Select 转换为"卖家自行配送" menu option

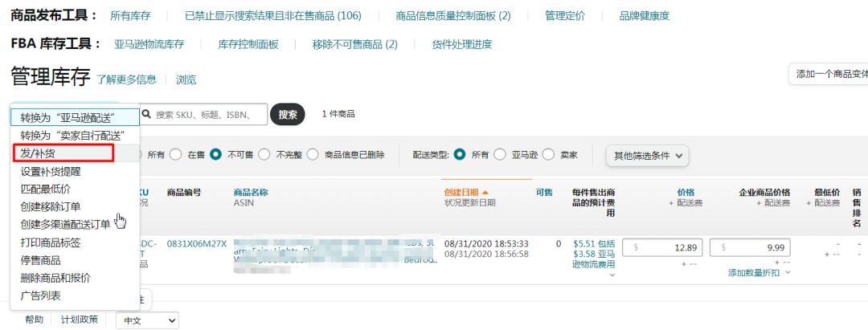pos(72,135)
